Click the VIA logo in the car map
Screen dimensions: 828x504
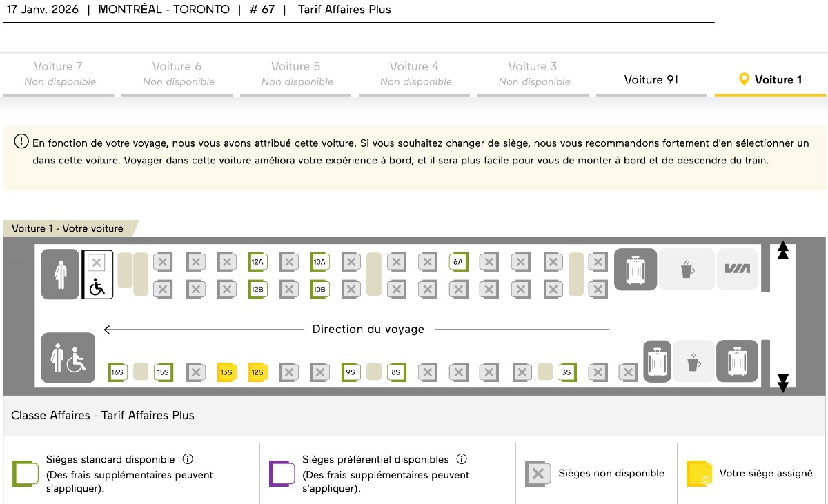click(x=737, y=269)
